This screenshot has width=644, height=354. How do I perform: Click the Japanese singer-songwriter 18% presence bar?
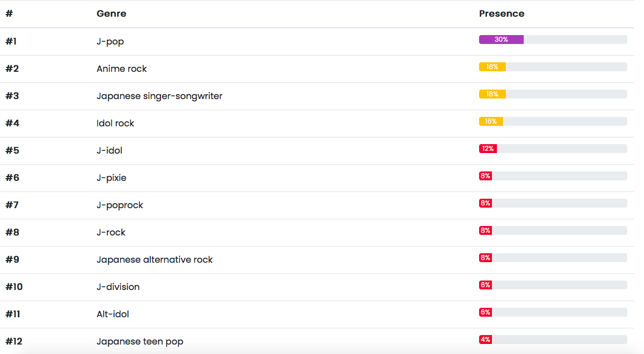point(492,94)
